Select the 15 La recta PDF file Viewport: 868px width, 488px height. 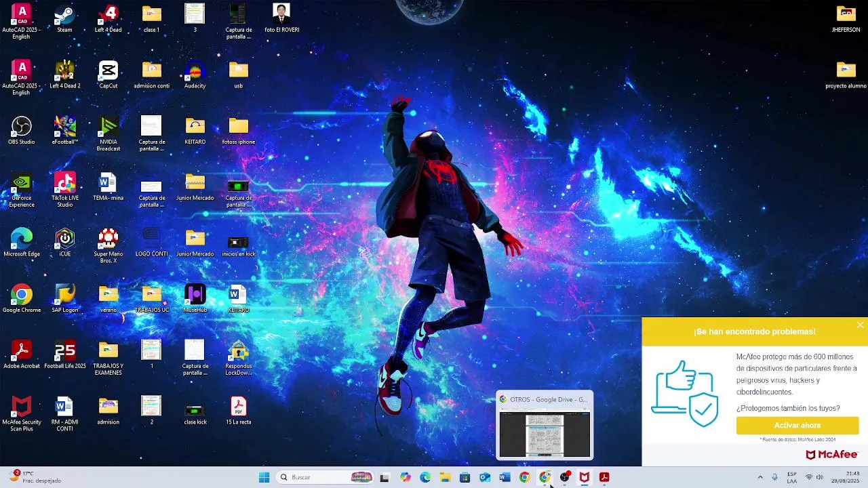(238, 411)
